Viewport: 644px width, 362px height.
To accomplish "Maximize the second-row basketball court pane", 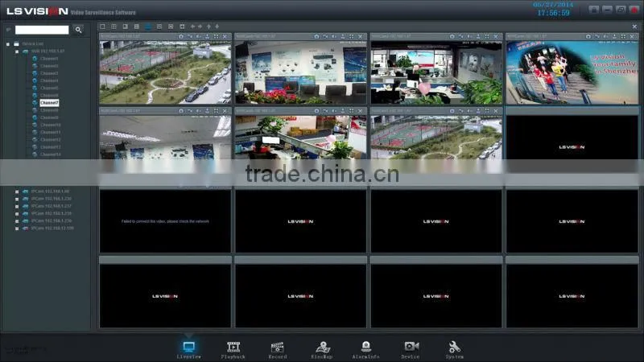I will pyautogui.click(x=487, y=111).
